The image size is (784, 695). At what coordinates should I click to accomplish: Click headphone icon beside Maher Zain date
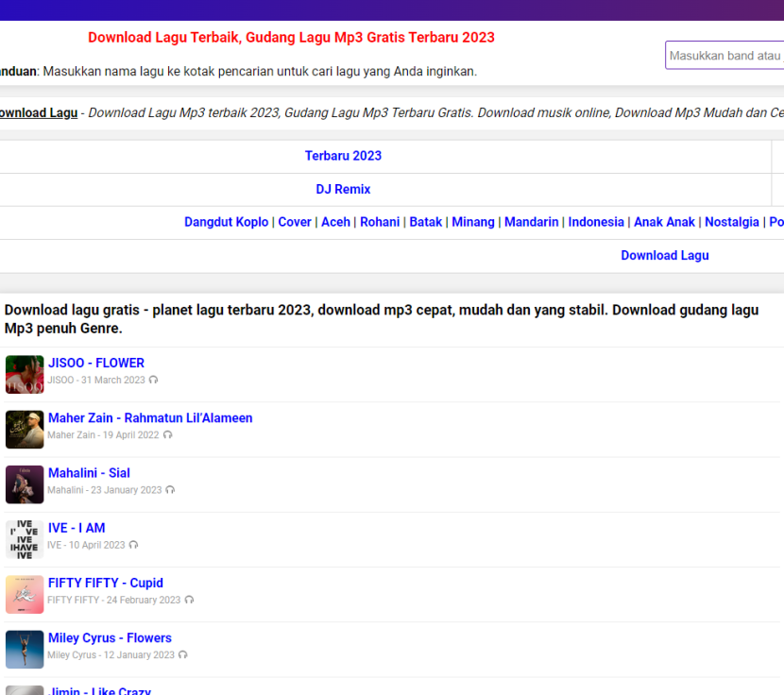[167, 435]
